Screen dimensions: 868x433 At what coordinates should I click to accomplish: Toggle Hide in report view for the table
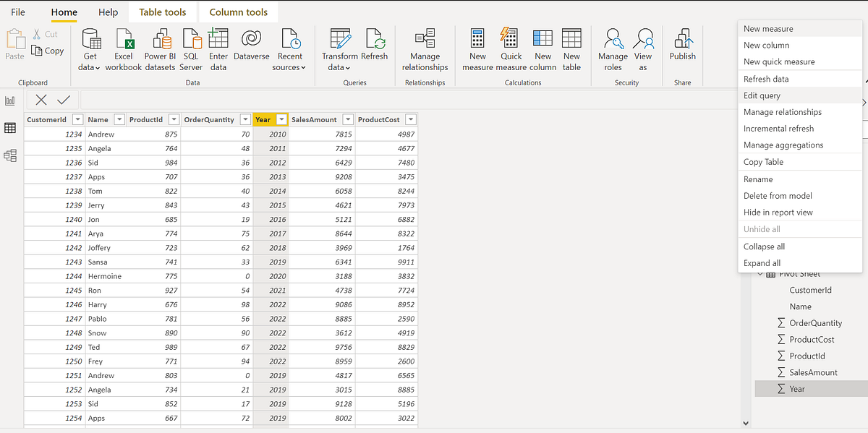point(778,212)
